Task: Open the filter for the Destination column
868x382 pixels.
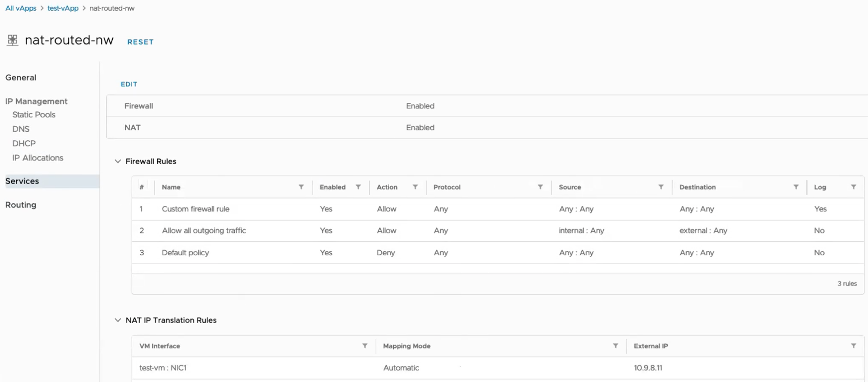Action: (796, 187)
